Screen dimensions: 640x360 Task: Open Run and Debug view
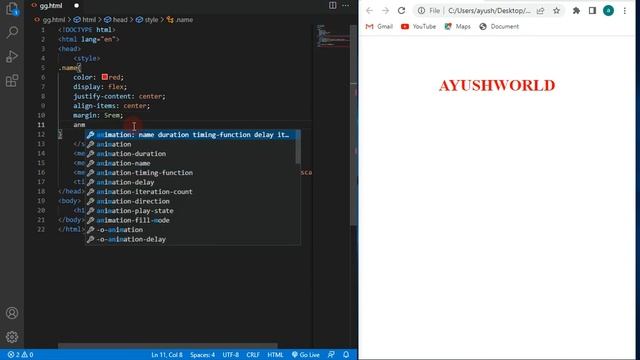tap(12, 56)
